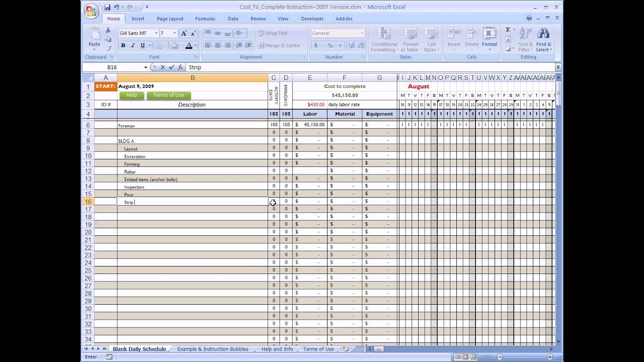
Task: Expand the formula bar
Action: (x=558, y=67)
